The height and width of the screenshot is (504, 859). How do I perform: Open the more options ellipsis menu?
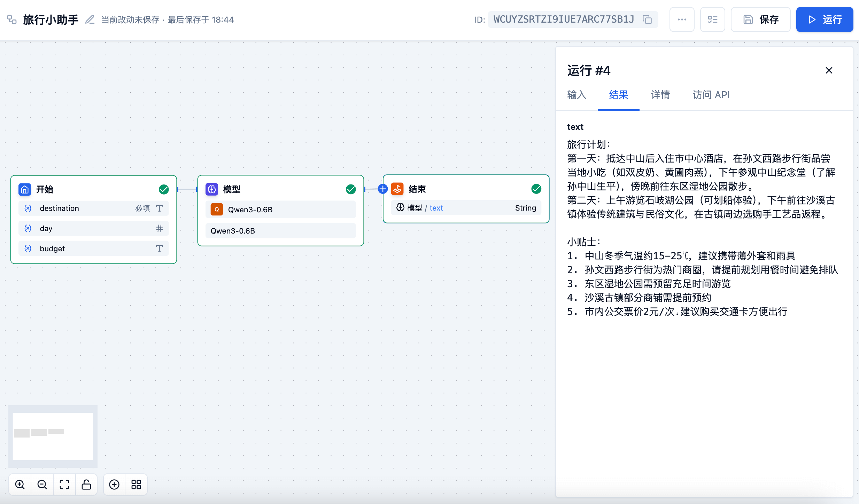click(682, 19)
